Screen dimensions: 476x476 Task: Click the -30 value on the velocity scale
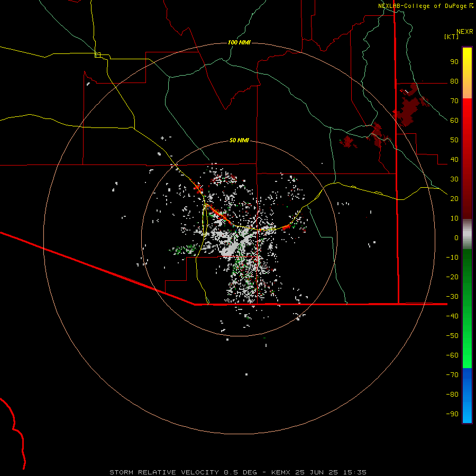pos(452,297)
